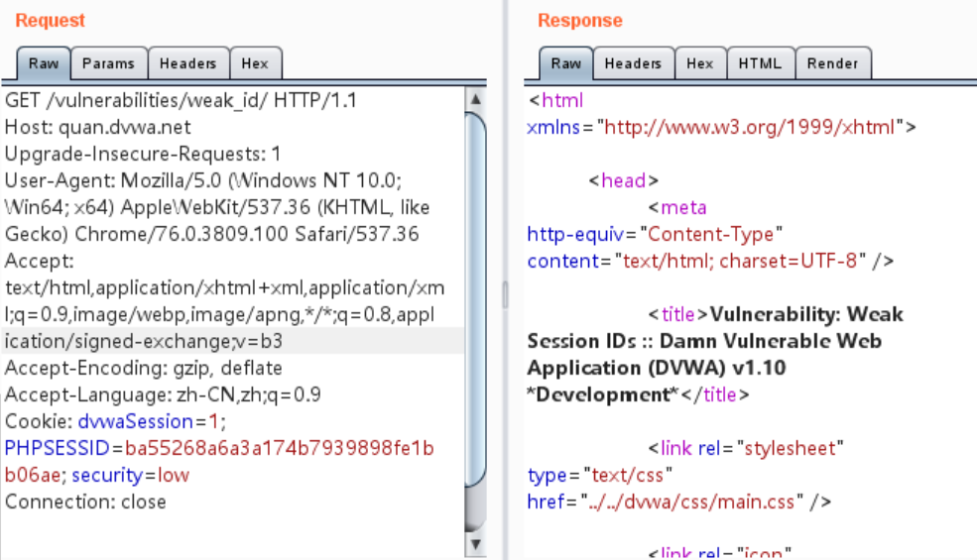Screen dimensions: 977x560
Task: Open the Response HTML tab
Action: pyautogui.click(x=760, y=63)
